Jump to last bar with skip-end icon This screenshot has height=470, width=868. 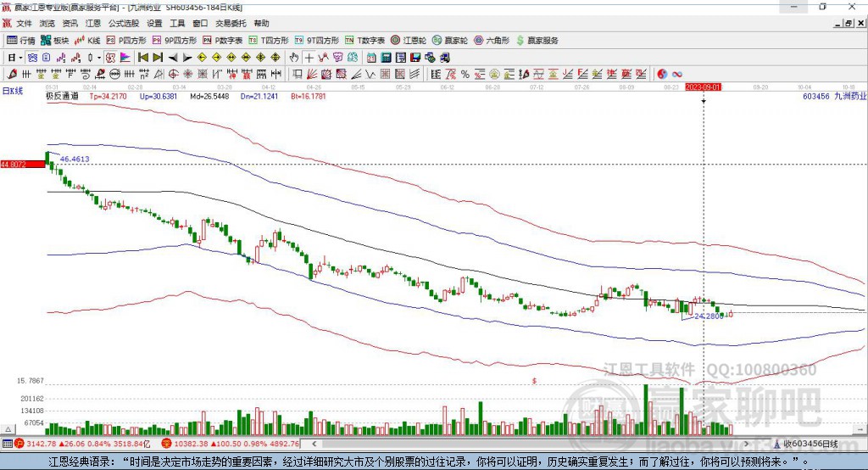[x=158, y=58]
